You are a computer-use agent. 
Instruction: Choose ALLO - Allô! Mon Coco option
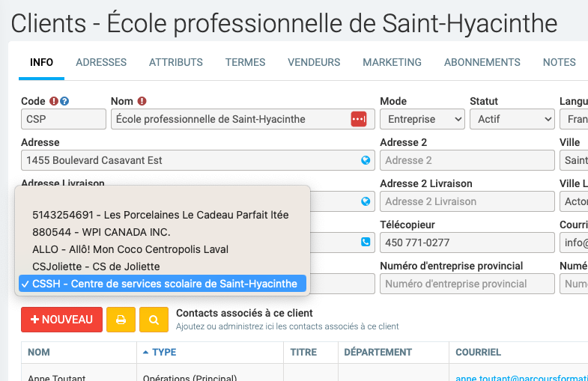click(130, 249)
